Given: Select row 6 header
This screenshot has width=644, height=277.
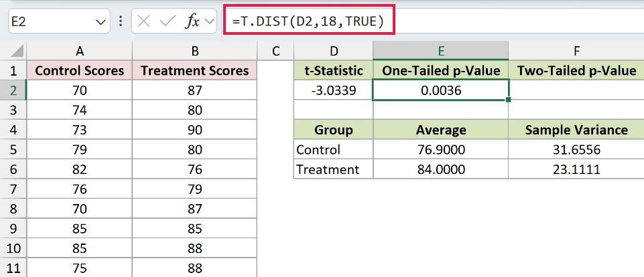Looking at the screenshot, I should [13, 169].
